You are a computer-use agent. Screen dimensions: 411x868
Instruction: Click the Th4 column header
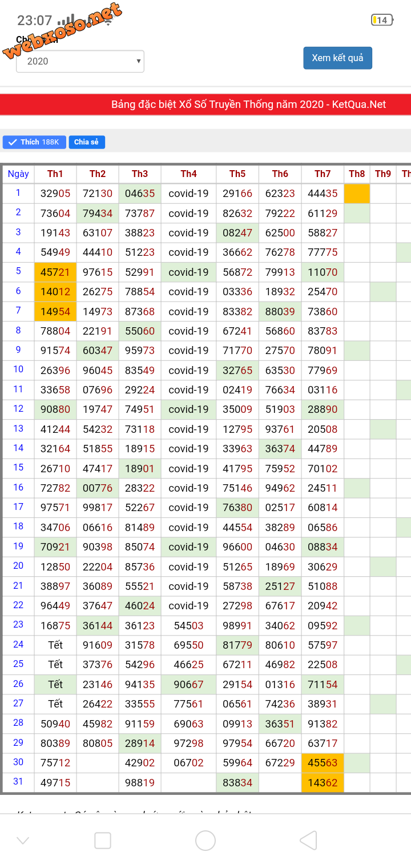click(x=188, y=174)
